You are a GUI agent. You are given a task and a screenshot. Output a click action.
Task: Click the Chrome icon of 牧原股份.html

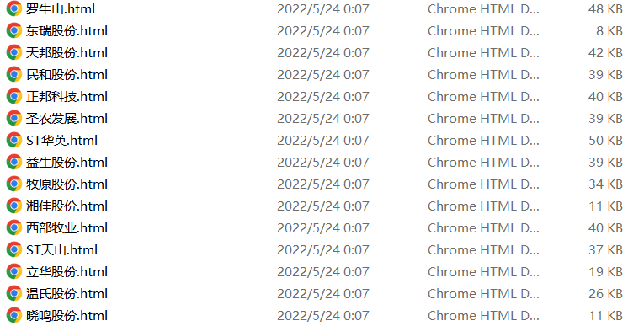14,184
